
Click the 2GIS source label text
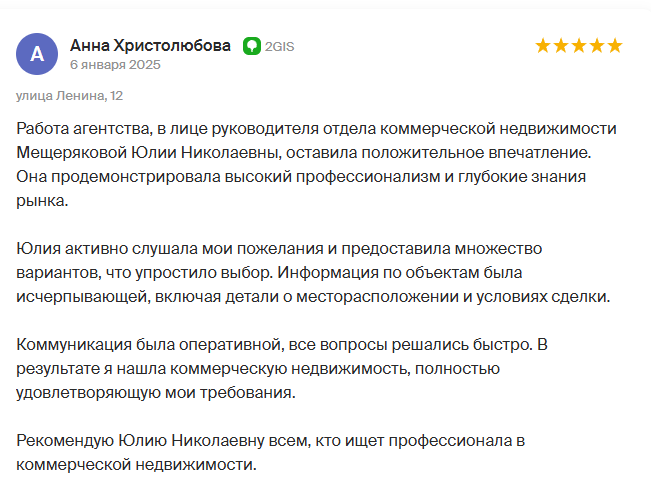[x=279, y=47]
